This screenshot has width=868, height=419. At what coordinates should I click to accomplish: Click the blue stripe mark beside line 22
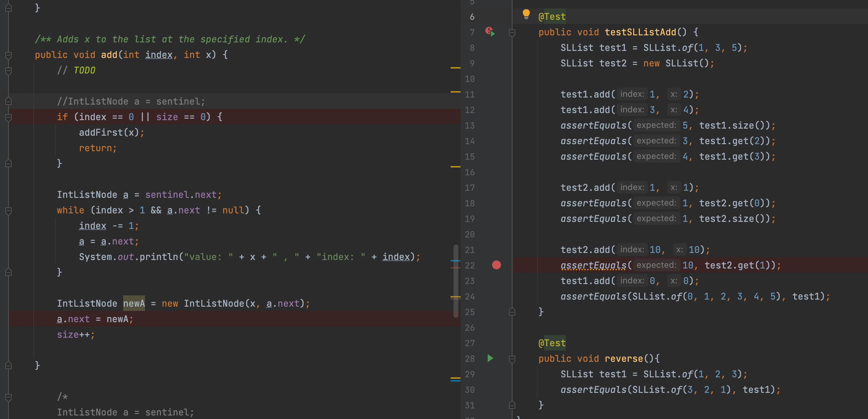tap(455, 261)
